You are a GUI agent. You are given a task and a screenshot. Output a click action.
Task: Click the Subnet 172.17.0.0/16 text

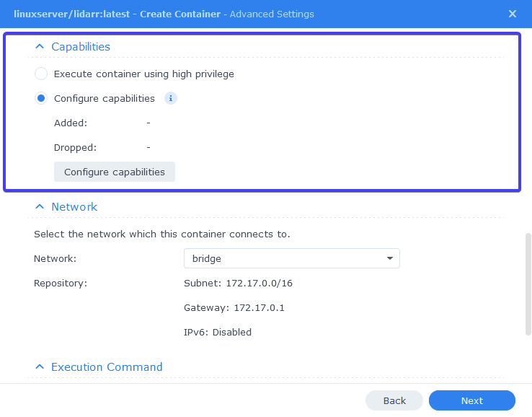[x=238, y=284]
